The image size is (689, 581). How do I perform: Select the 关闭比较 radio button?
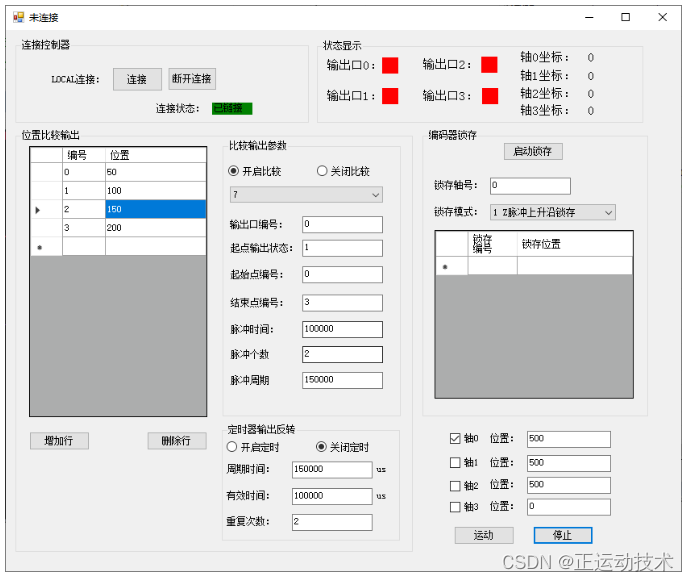(322, 171)
